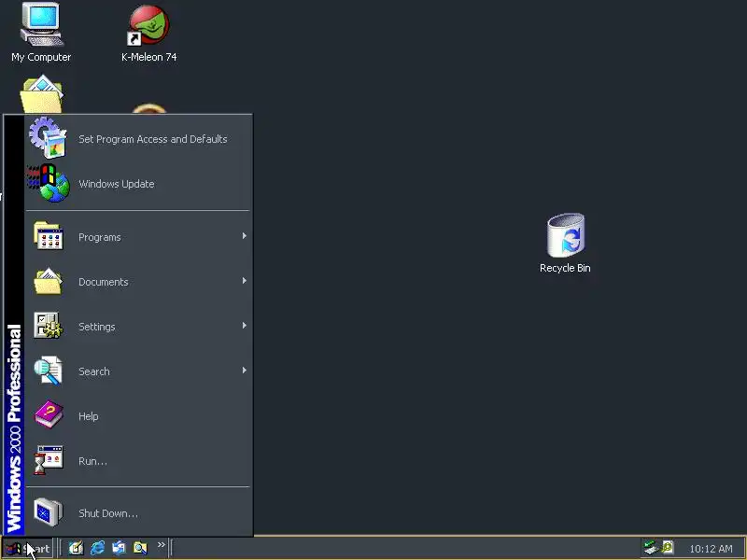747x560 pixels.
Task: Expand the Search submenu
Action: (x=138, y=371)
